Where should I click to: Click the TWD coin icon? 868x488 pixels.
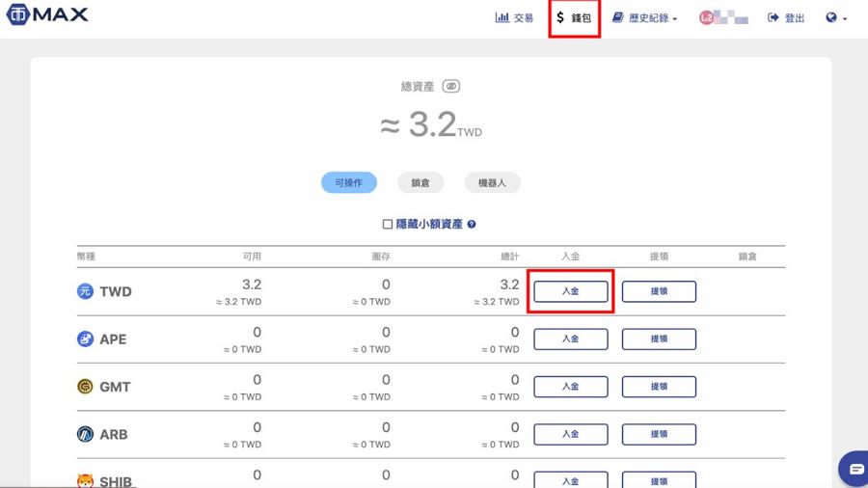(85, 291)
